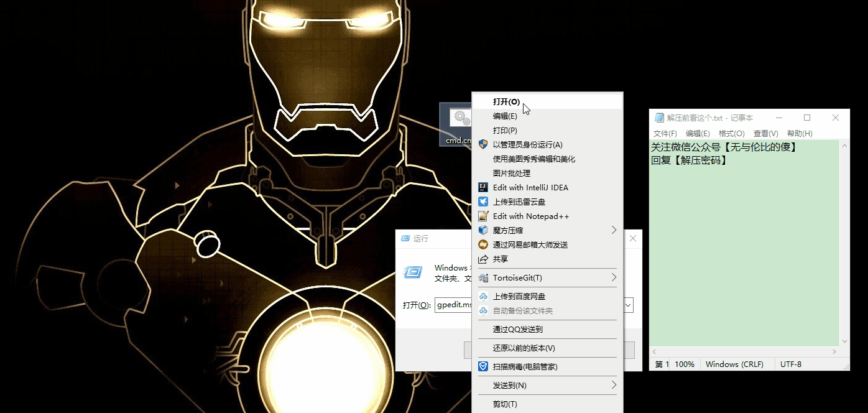
Task: Click the 网易邮箱大师 orange icon
Action: pyautogui.click(x=483, y=244)
